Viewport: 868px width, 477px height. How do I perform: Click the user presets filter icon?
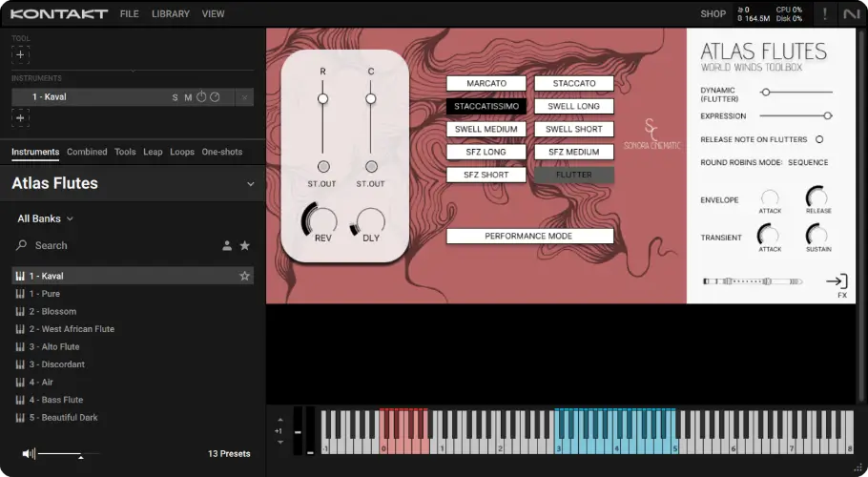pos(227,246)
